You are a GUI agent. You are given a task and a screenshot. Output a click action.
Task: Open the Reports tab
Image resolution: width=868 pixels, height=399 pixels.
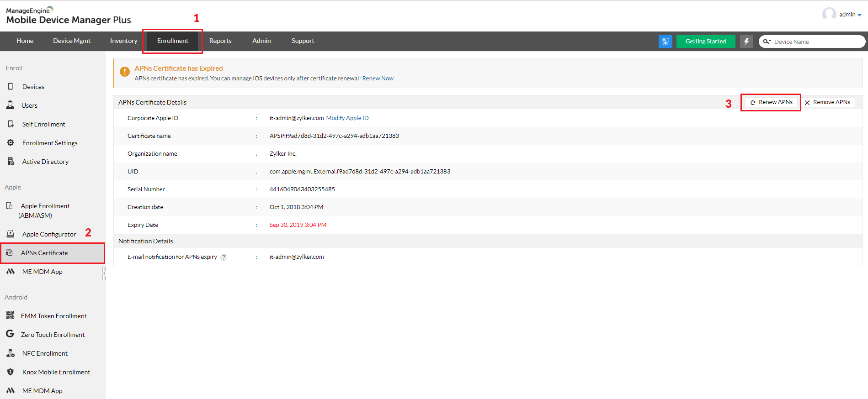[x=220, y=41]
